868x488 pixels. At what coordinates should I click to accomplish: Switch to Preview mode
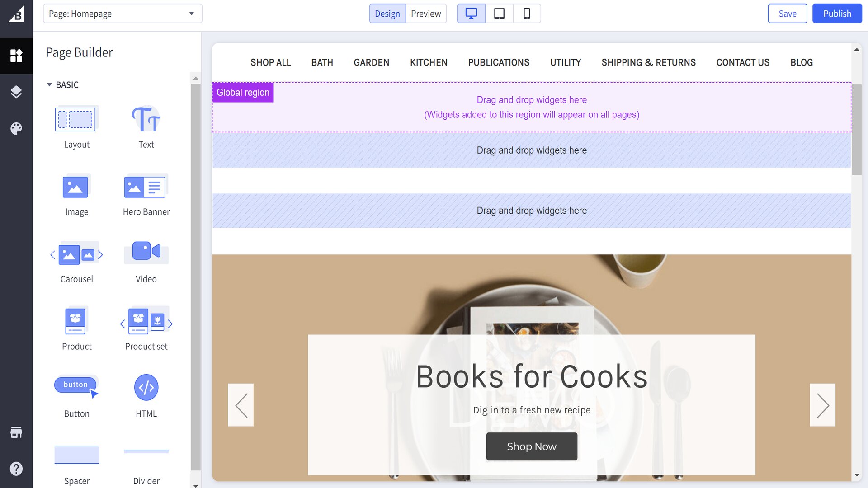[x=426, y=14]
